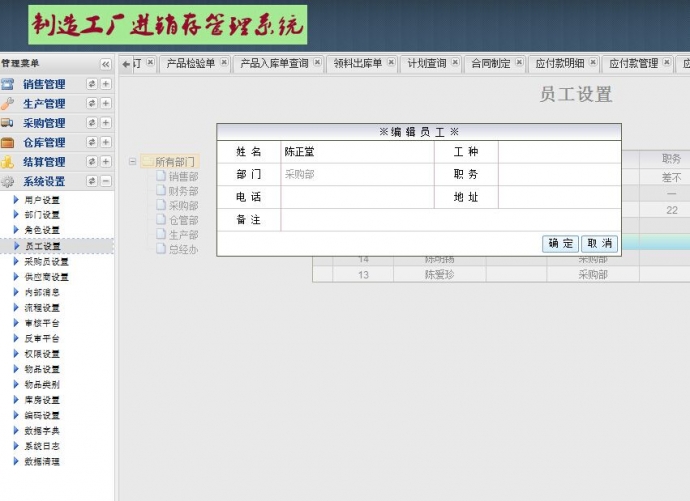Viewport: 690px width, 501px height.
Task: Refresh the 结算管理 section
Action: [92, 161]
